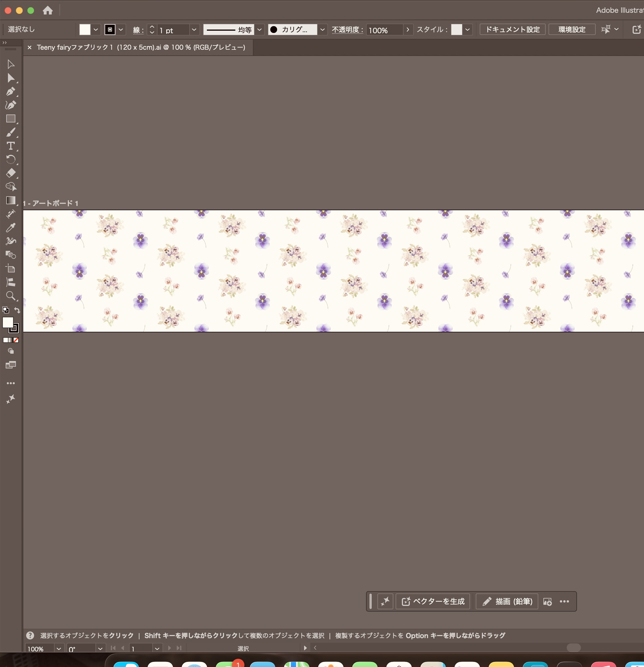This screenshot has height=667, width=644.
Task: Click 環境設定 button
Action: click(x=572, y=30)
